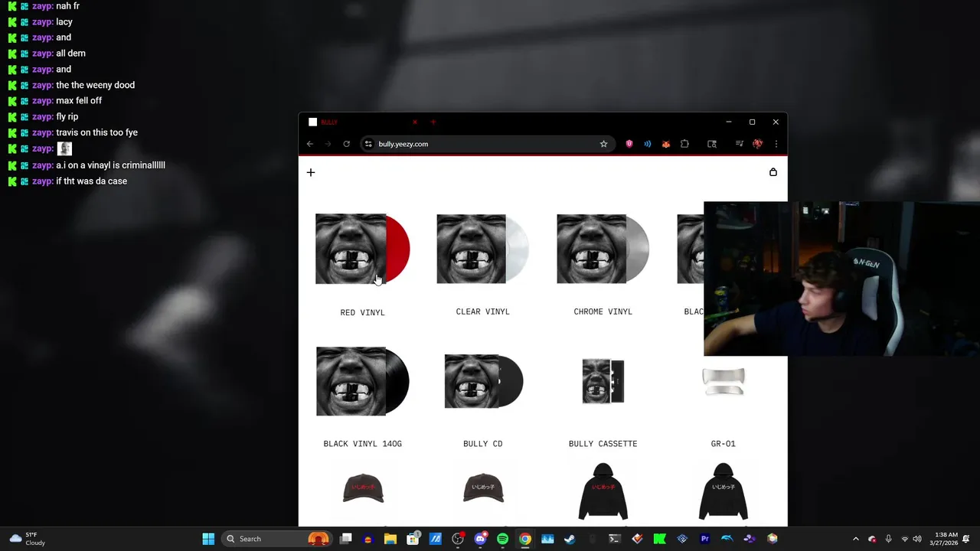Click the BULLY CD label
Viewport: 980px width, 551px height.
tap(483, 444)
